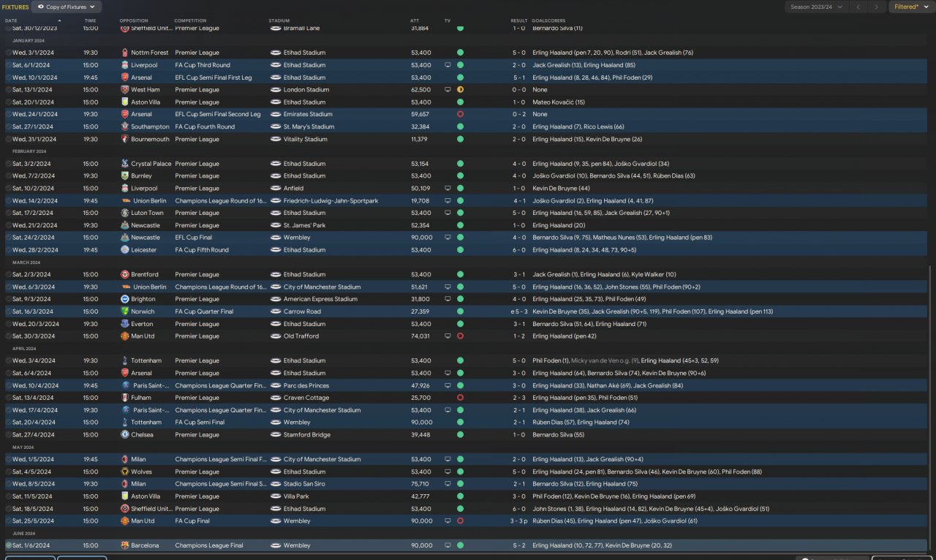The width and height of the screenshot is (936, 560).
Task: Click the Norwich club badge
Action: tap(124, 311)
